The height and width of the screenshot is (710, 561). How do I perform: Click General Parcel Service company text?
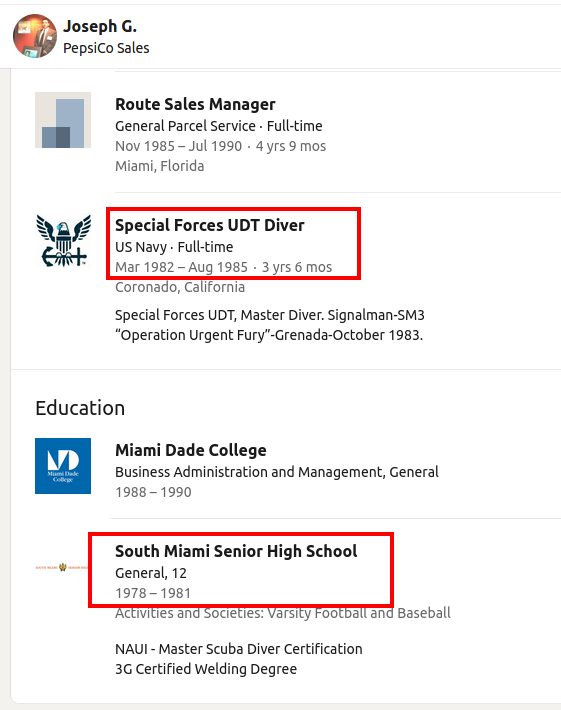(185, 126)
